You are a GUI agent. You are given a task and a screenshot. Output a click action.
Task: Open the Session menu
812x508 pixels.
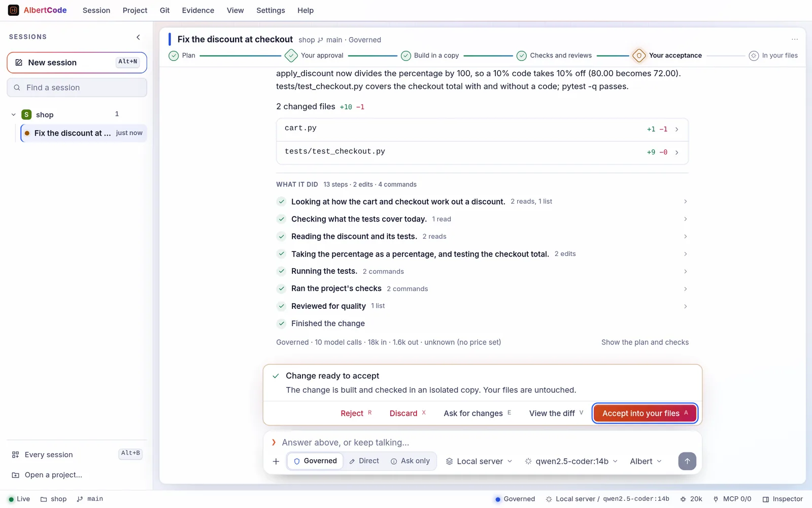(x=96, y=10)
